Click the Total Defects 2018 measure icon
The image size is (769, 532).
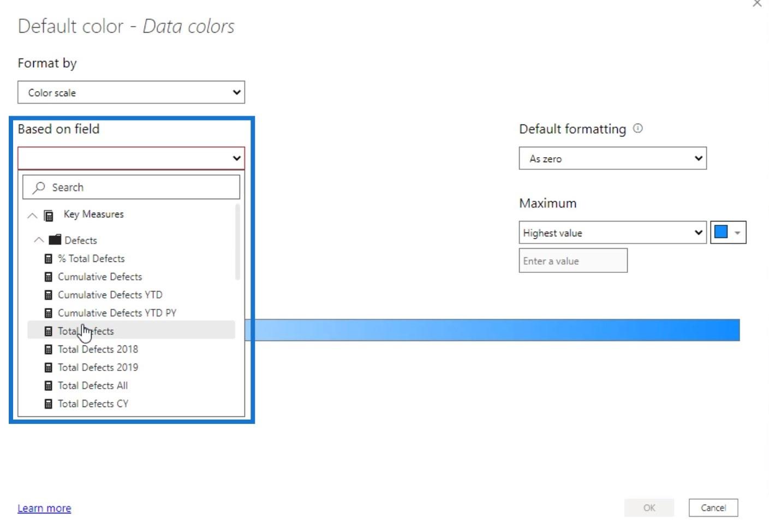pos(49,350)
